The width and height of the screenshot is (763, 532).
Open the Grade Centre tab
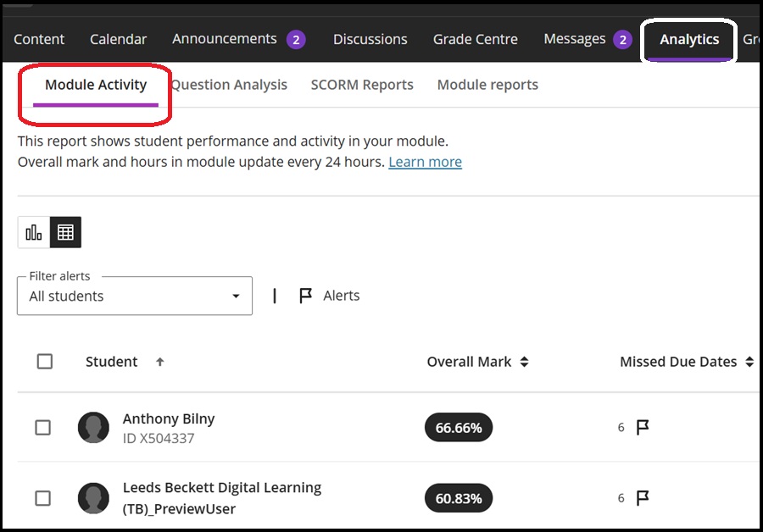point(475,38)
